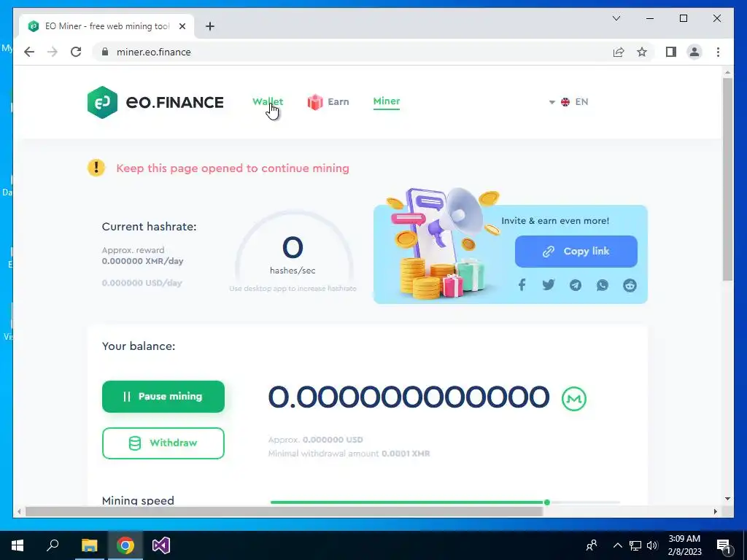747x560 pixels.
Task: Open the taskbar search magnifier
Action: click(53, 545)
